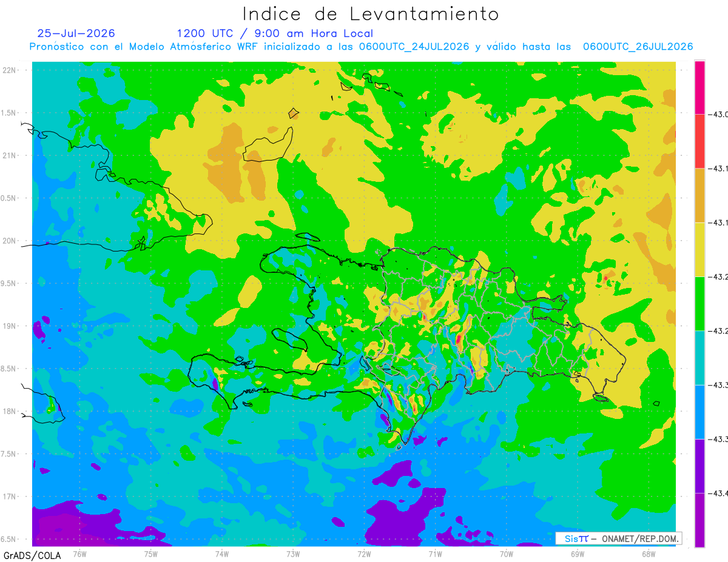Select the bright blue legend segment
728x562 pixels.
(699, 412)
